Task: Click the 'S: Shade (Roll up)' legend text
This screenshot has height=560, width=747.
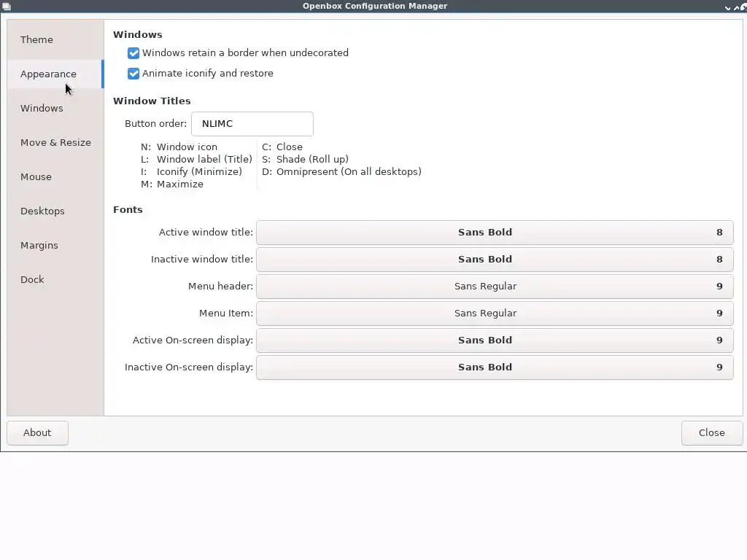Action: point(305,159)
